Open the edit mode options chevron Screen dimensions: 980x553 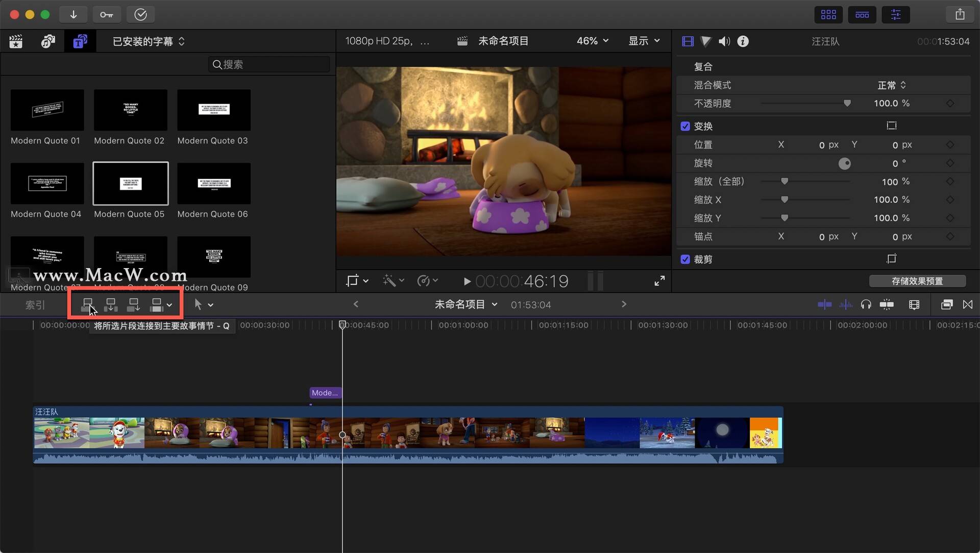pyautogui.click(x=169, y=305)
